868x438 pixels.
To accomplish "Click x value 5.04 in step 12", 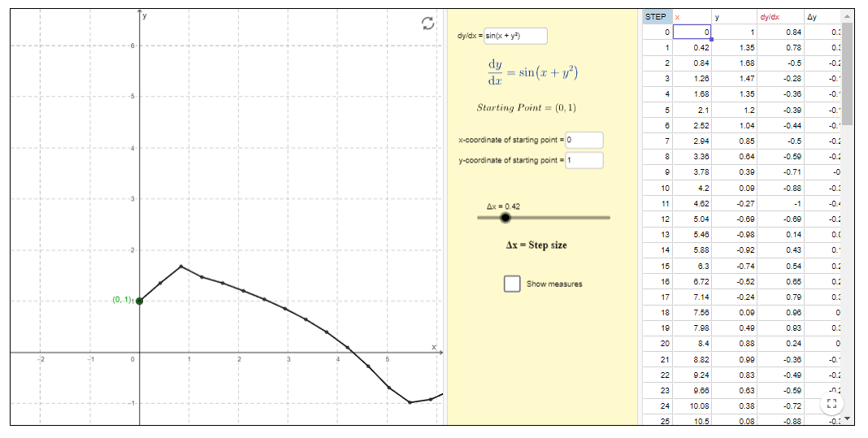I will pos(692,219).
